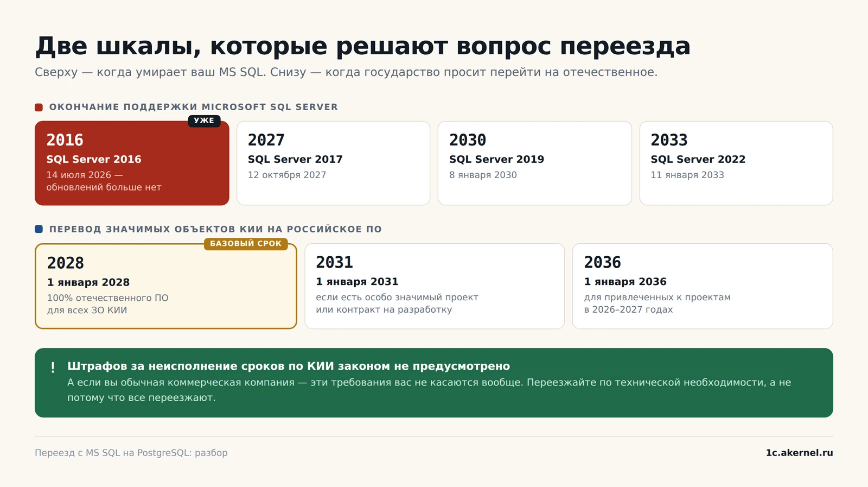Click the bold date 1 января 2028
The width and height of the screenshot is (868, 487).
pyautogui.click(x=88, y=282)
